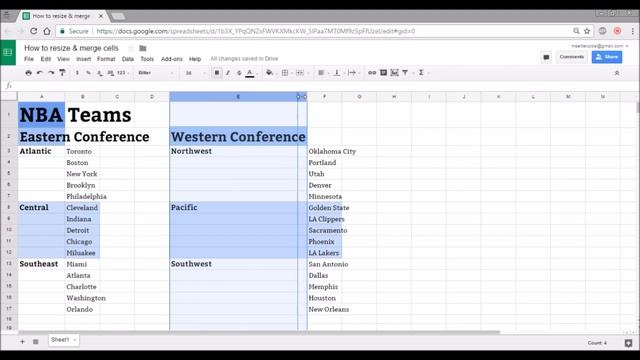640x360 pixels.
Task: Click the insert comment icon in toolbar
Action: click(x=383, y=73)
